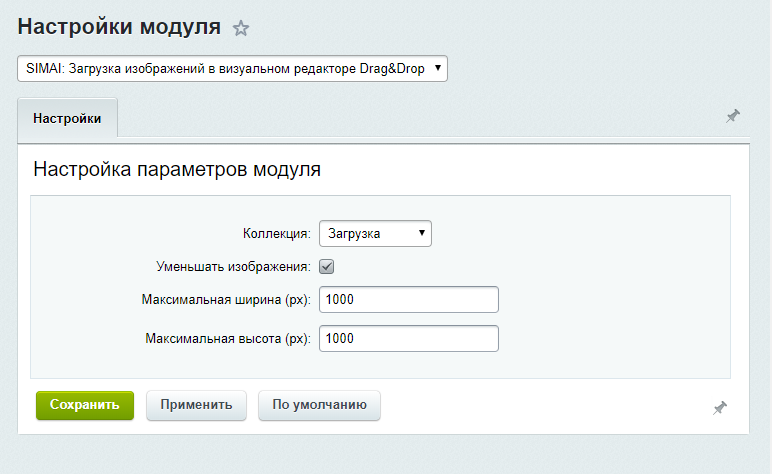
Task: Focus the Максимальная высота (px) input field
Action: [408, 339]
